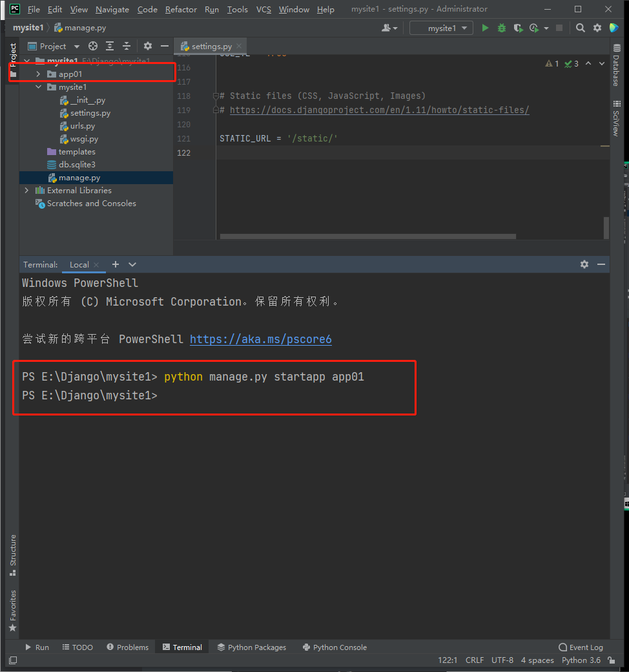The height and width of the screenshot is (672, 629).
Task: Select db.sqlite3 in project tree
Action: (96, 165)
